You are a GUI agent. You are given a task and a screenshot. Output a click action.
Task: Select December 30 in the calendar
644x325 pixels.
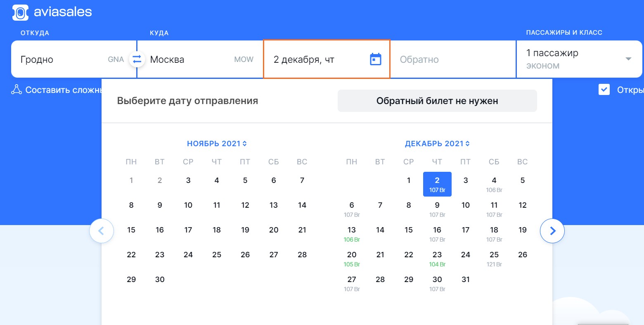437,283
